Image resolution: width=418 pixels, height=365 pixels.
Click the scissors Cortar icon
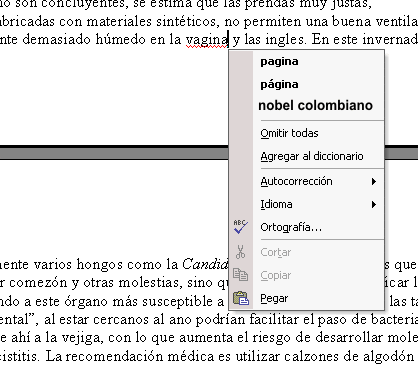240,252
